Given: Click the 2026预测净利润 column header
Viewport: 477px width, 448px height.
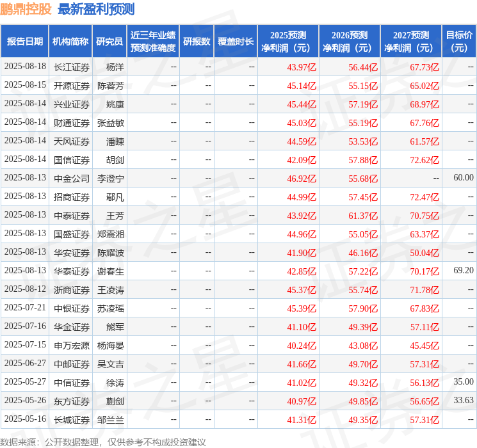Looking at the screenshot, I should pyautogui.click(x=350, y=42).
